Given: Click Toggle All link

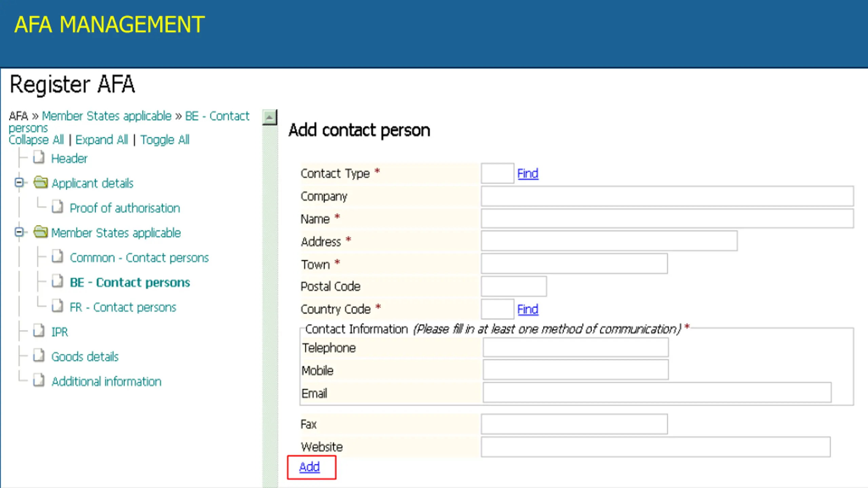Looking at the screenshot, I should (165, 140).
